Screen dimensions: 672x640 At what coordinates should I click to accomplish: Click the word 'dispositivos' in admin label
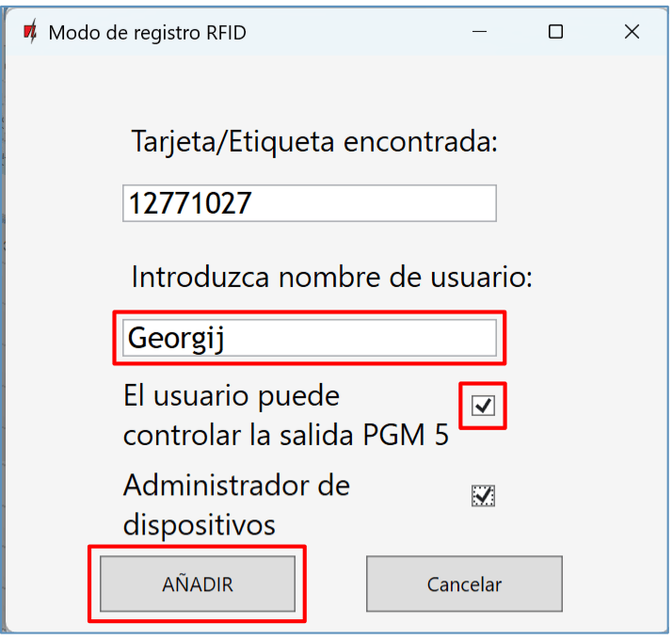click(200, 523)
